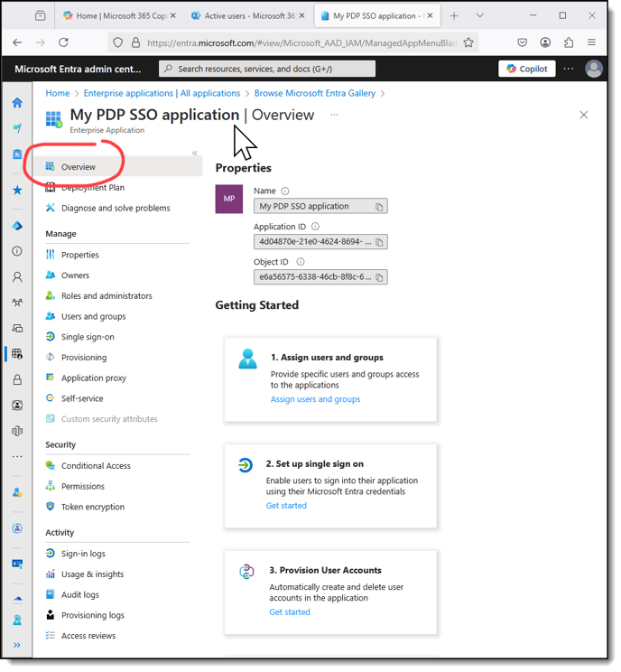
Task: Collapse the application side menu
Action: (195, 154)
